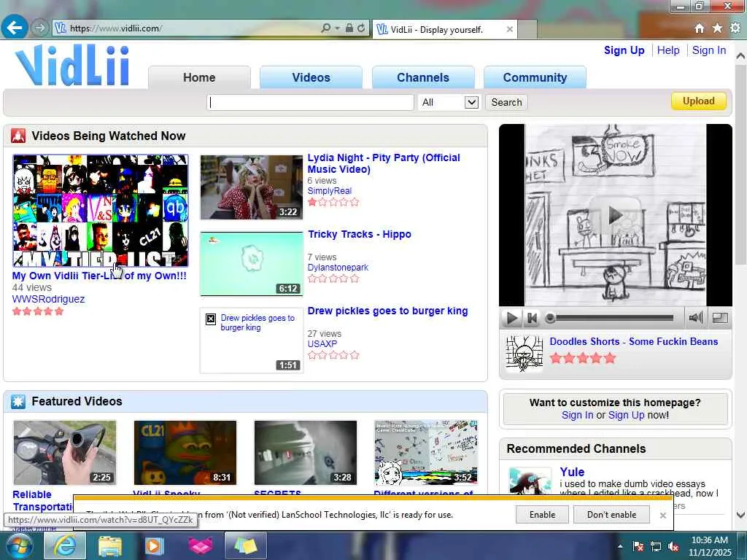Open the 8:31 Pepe featured video thumbnail

185,452
